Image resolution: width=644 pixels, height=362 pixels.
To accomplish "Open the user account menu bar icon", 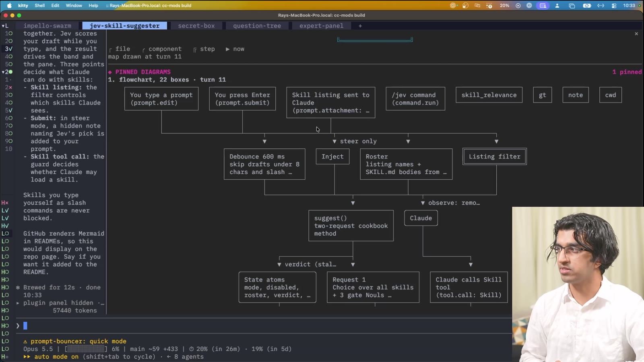I will 557,6.
